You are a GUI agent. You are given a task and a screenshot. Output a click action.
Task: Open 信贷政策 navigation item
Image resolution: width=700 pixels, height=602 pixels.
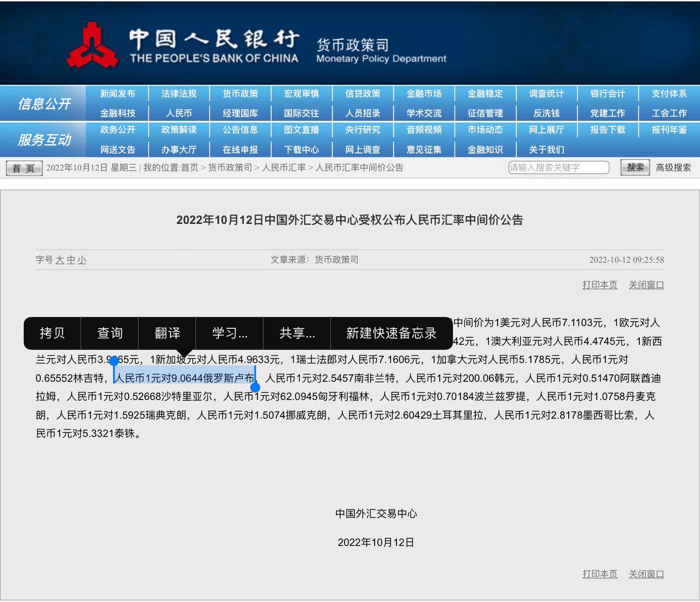coord(363,94)
